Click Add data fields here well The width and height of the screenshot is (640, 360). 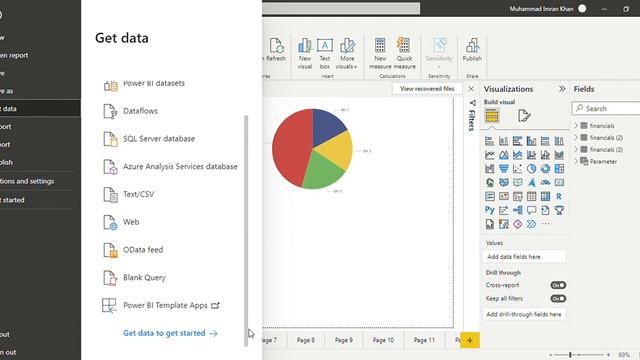tap(524, 257)
